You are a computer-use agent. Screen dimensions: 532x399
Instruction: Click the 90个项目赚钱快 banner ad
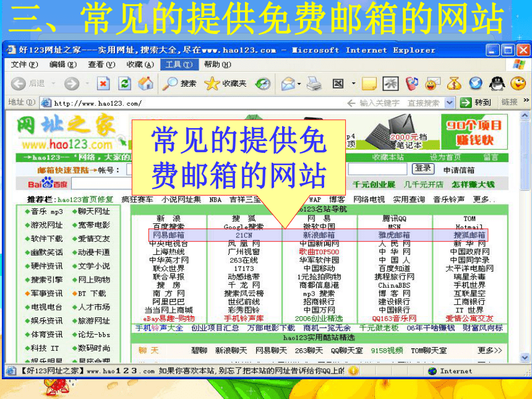coord(474,132)
